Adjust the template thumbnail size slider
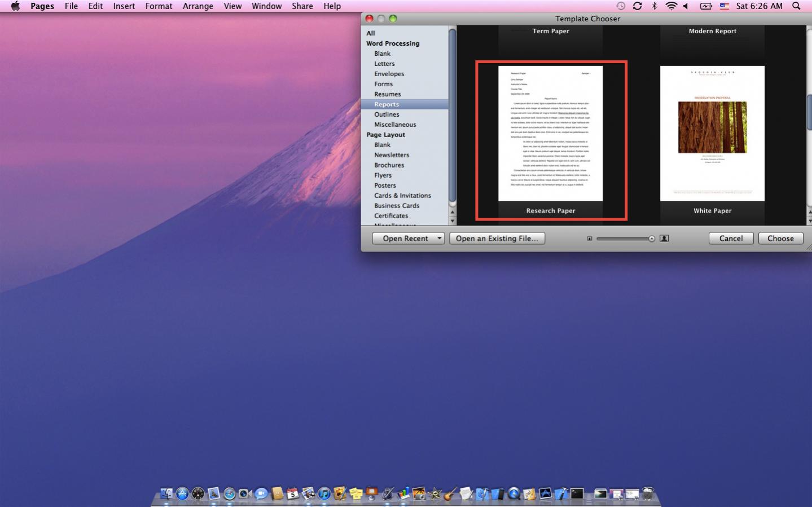 (652, 239)
